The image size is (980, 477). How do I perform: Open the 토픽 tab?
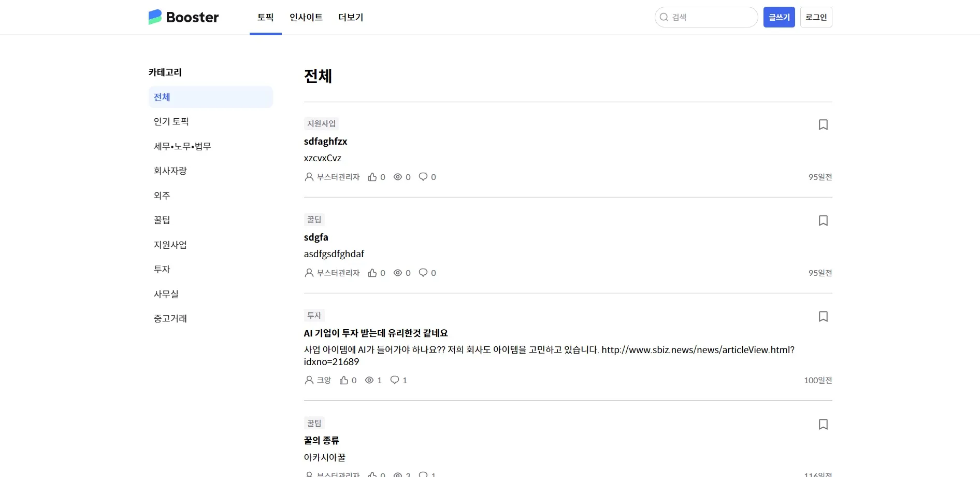266,17
